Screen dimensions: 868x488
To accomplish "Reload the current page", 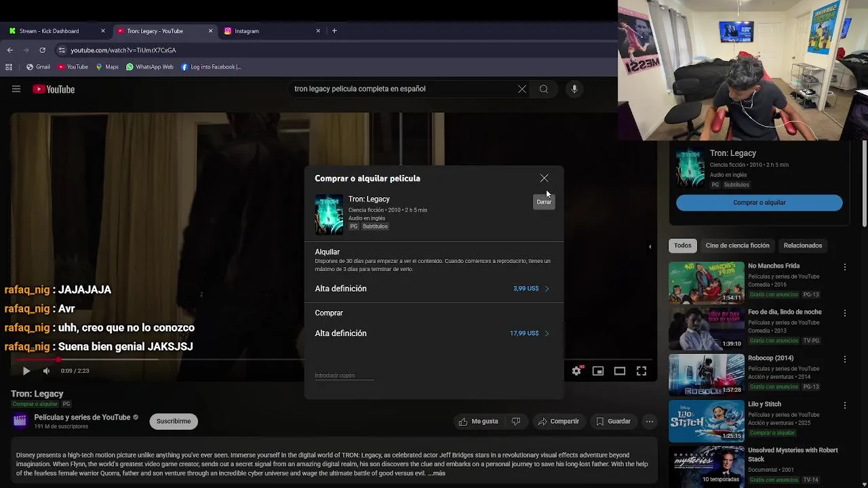I will tap(42, 50).
